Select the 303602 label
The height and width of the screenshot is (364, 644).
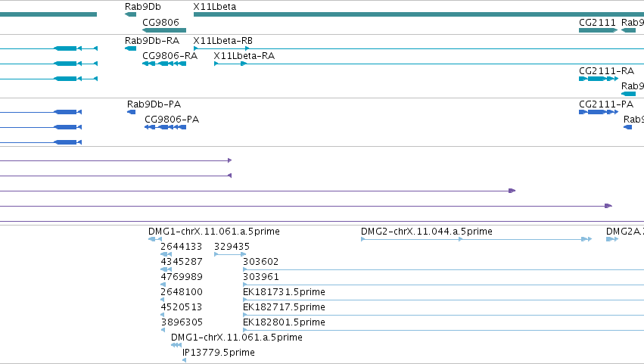[x=260, y=262]
